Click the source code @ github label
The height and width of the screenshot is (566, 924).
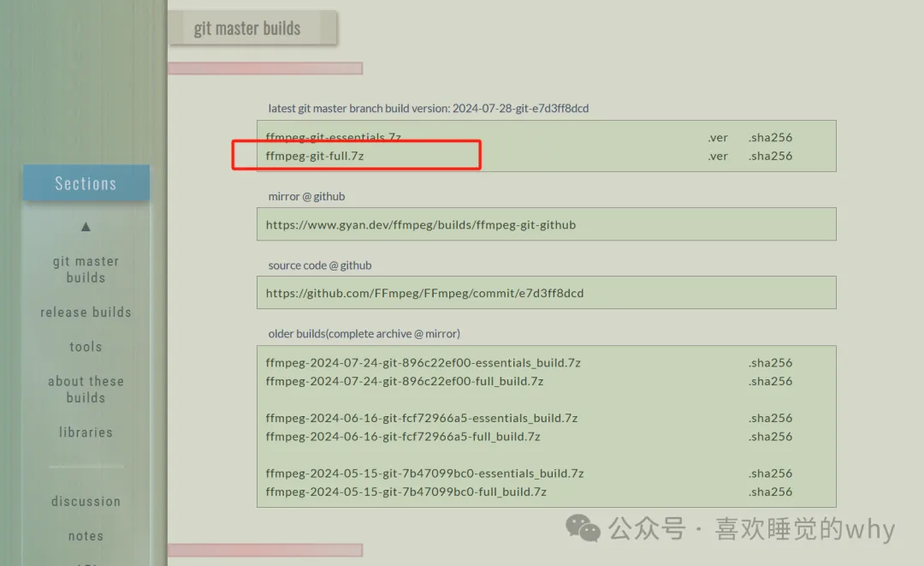tap(320, 265)
